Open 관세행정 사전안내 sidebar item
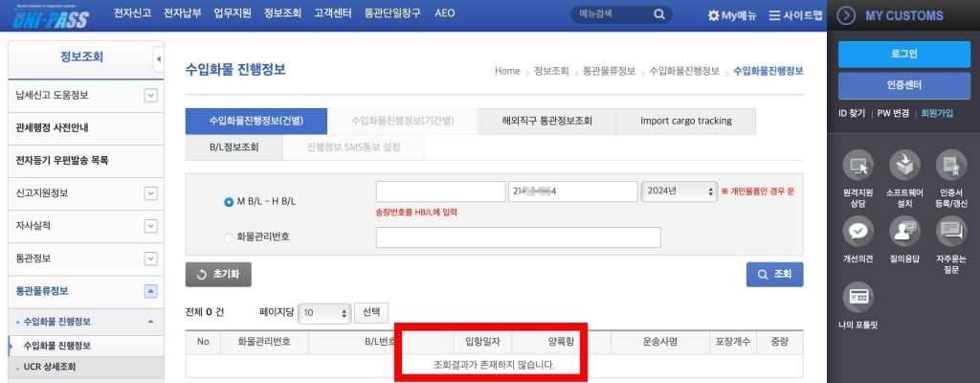 (85, 128)
